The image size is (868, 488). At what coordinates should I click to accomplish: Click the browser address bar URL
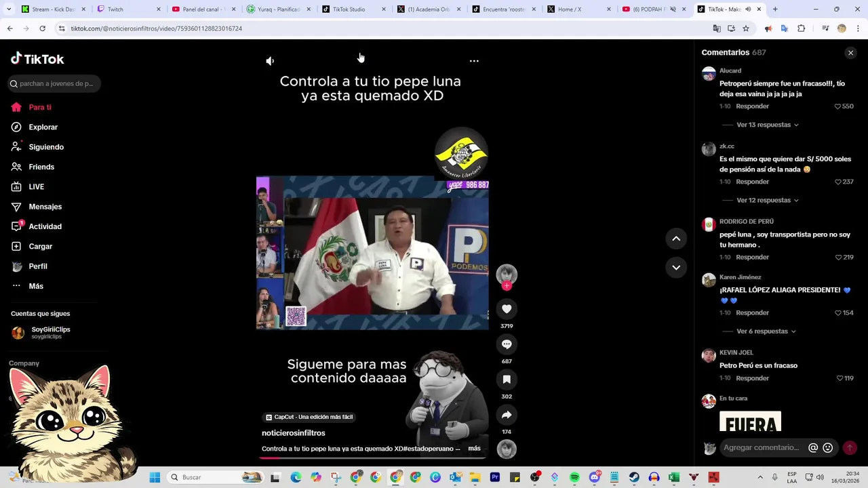pyautogui.click(x=157, y=28)
